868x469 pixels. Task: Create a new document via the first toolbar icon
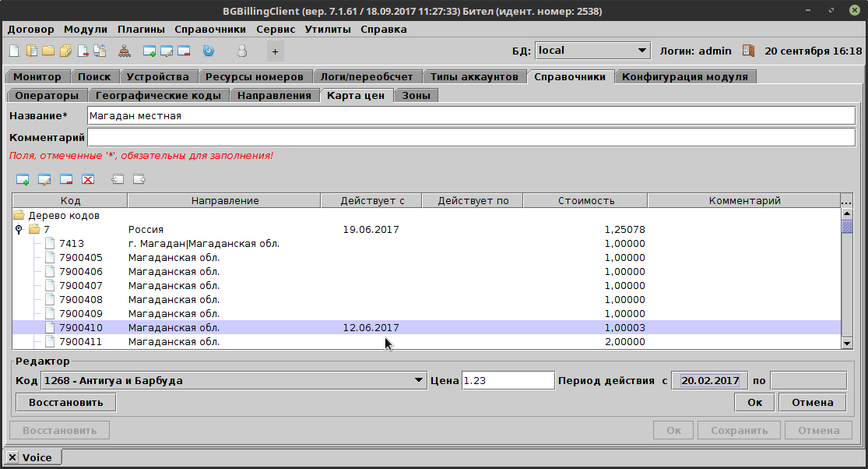(13, 51)
